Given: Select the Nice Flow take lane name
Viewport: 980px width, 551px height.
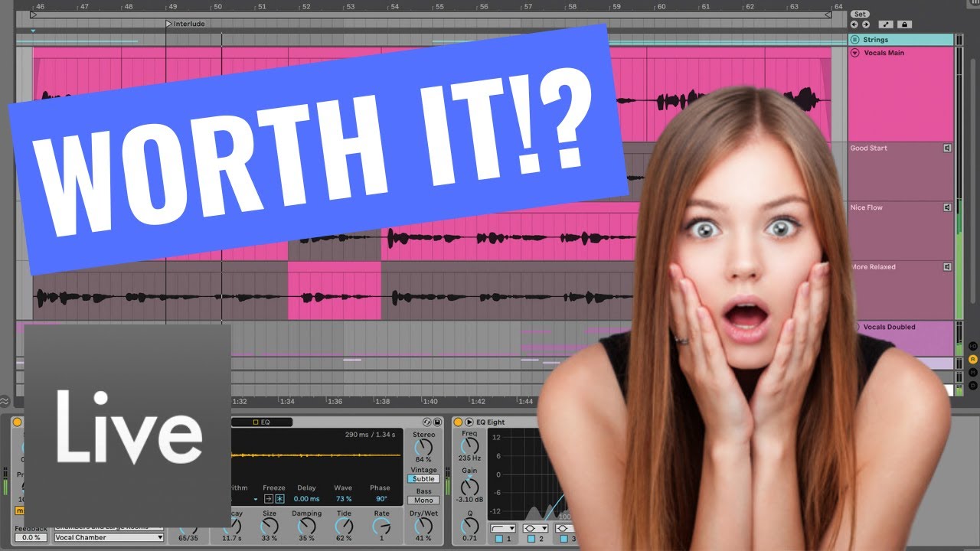Looking at the screenshot, I should pos(866,207).
